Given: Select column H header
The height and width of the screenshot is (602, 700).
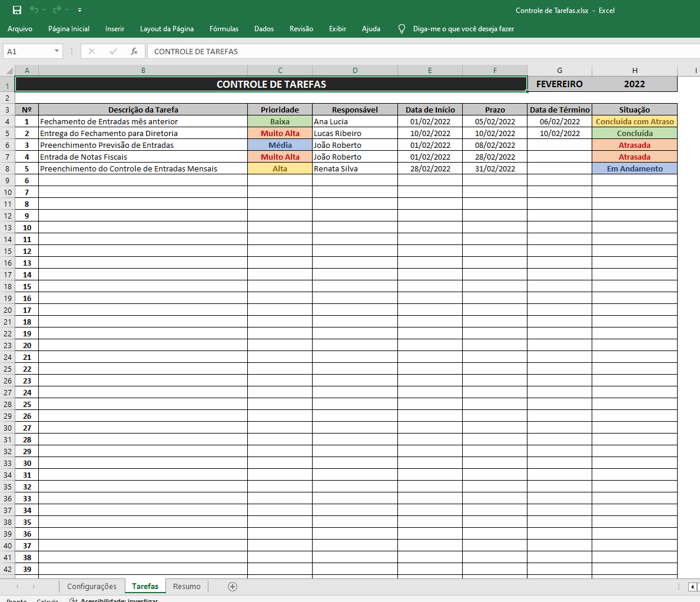Looking at the screenshot, I should click(x=635, y=70).
